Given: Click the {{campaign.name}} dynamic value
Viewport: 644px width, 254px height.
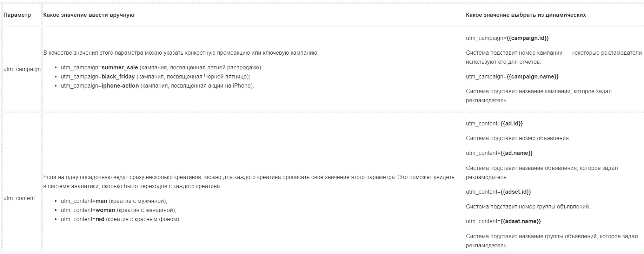Looking at the screenshot, I should point(532,77).
